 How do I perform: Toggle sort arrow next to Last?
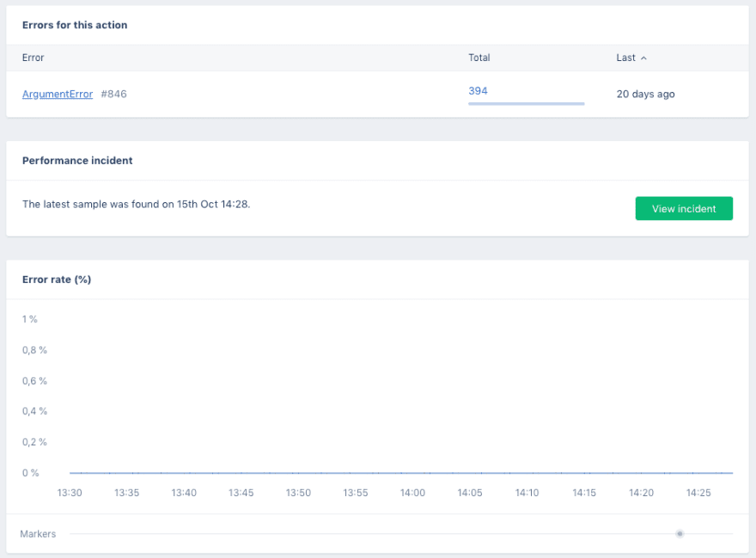643,58
